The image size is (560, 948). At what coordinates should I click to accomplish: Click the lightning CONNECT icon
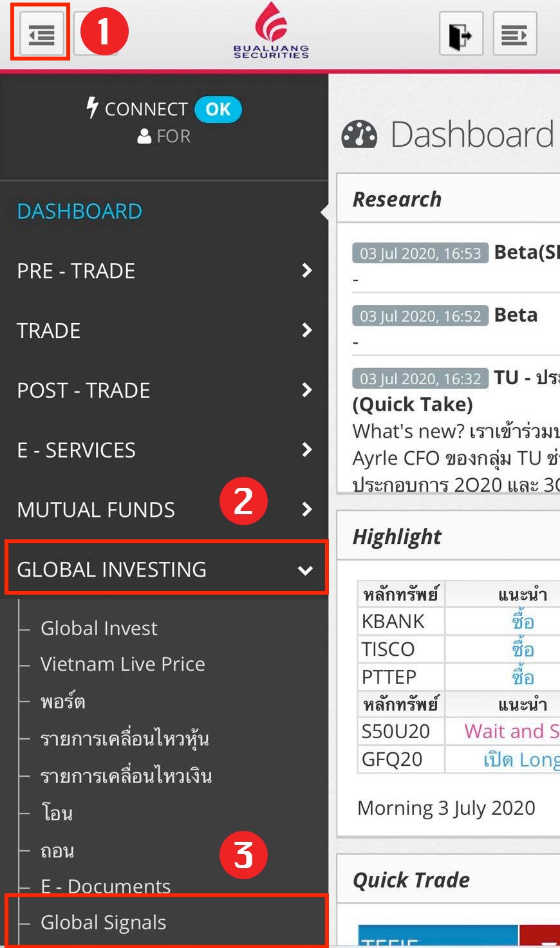tap(93, 107)
